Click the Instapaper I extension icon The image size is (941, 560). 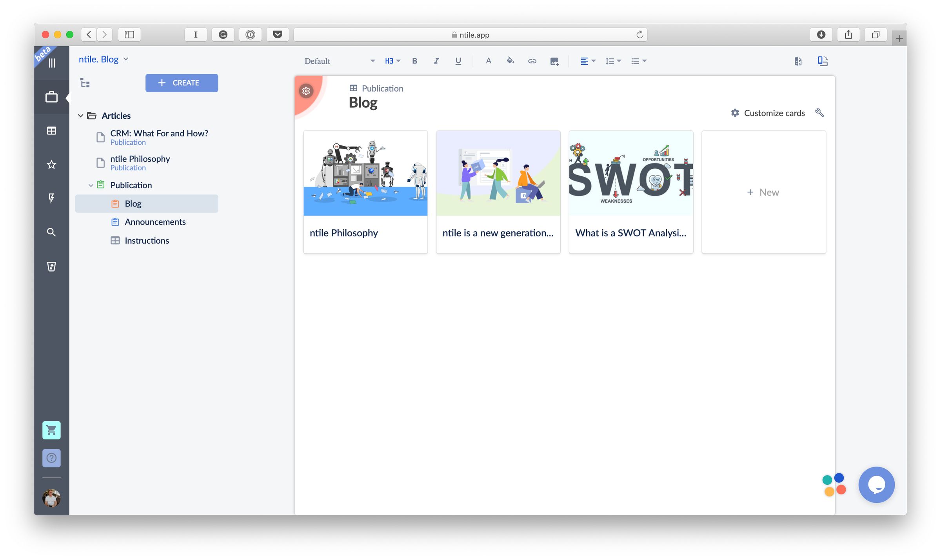195,34
